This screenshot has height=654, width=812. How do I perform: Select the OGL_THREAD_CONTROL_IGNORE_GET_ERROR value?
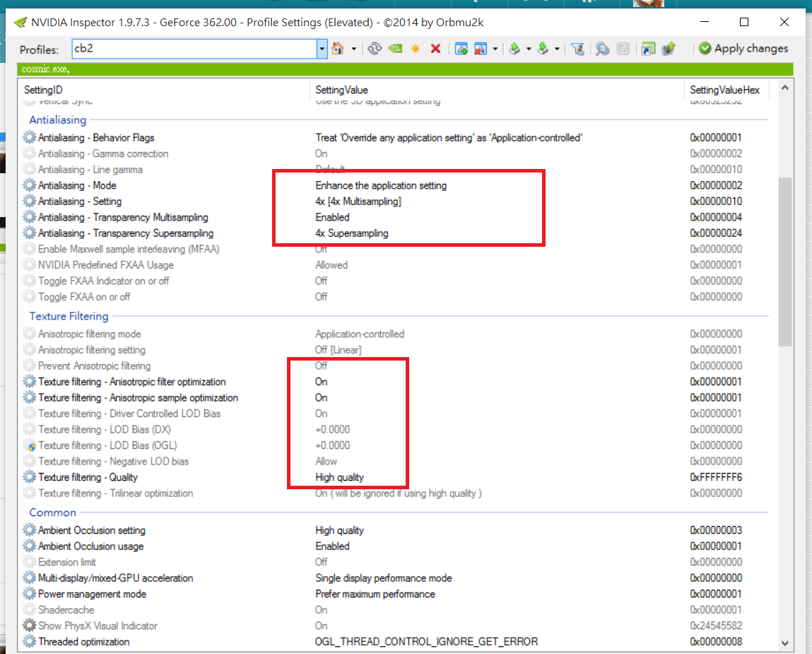[426, 641]
